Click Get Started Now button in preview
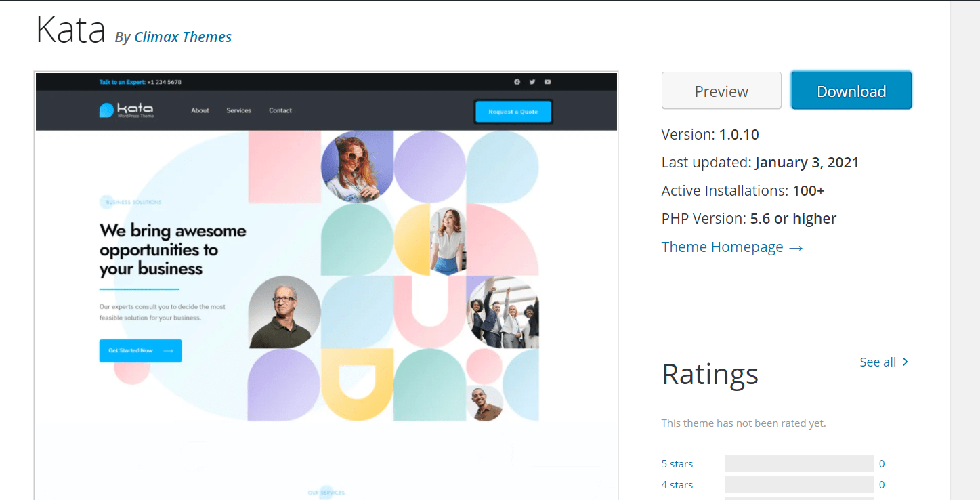Screen dimensions: 980x500 140,351
